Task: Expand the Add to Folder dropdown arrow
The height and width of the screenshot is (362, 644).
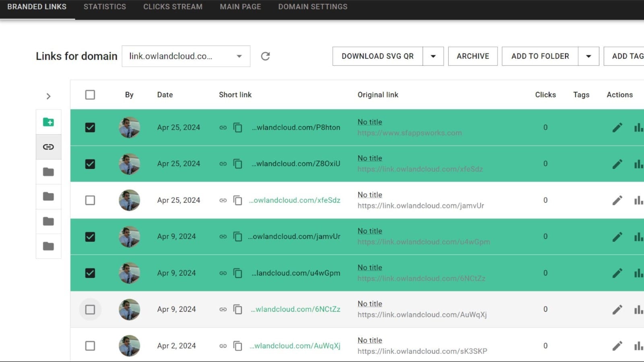Action: (588, 56)
